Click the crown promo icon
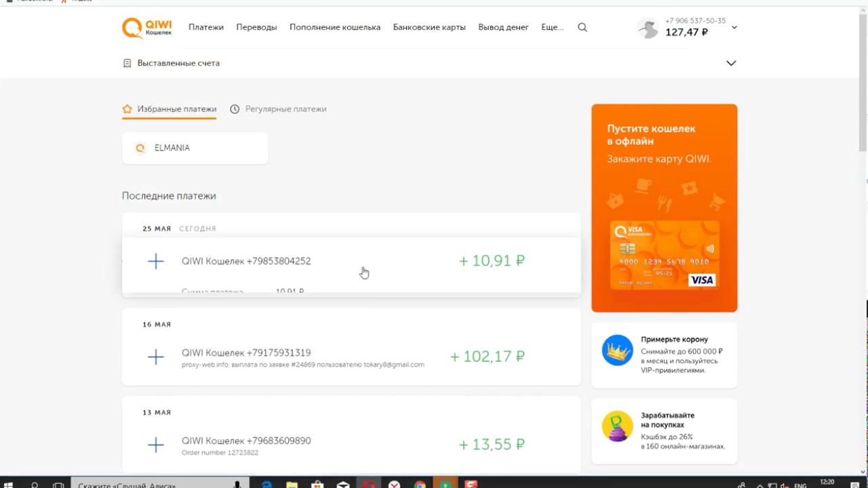Image resolution: width=868 pixels, height=488 pixels. pyautogui.click(x=617, y=350)
